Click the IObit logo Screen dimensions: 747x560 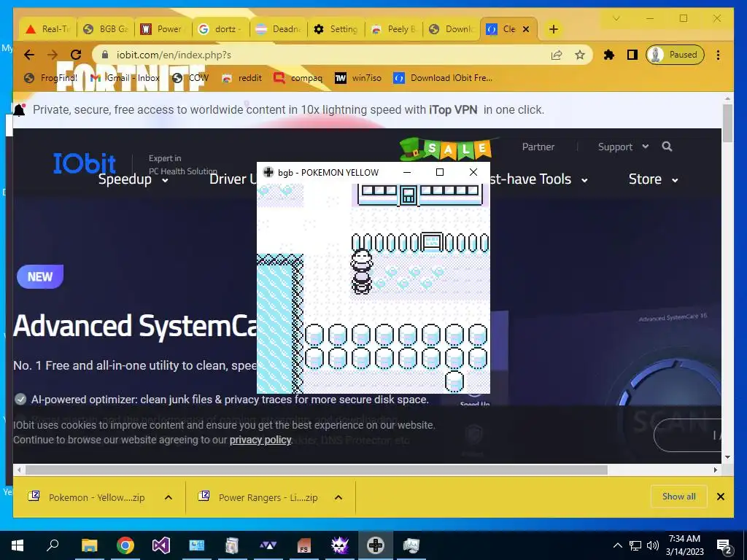(x=85, y=163)
